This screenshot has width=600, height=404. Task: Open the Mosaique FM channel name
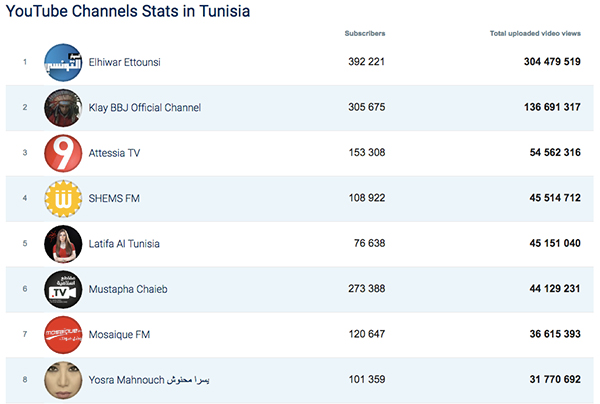point(119,334)
